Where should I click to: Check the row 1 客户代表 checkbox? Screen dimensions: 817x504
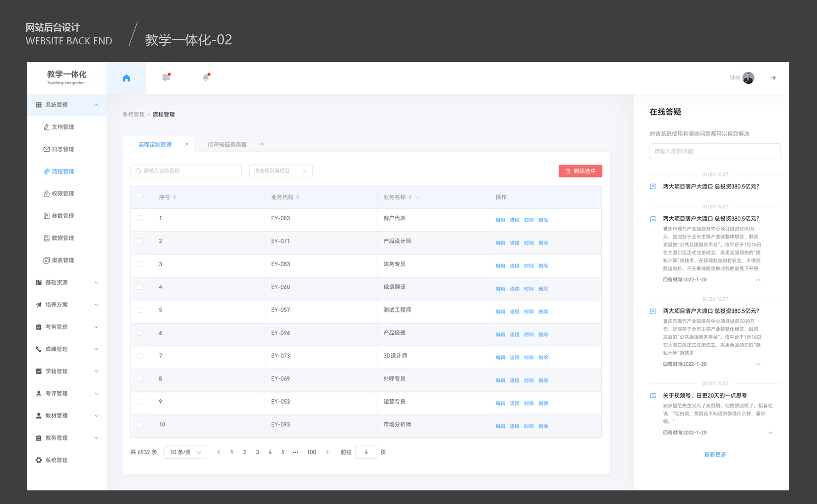140,218
